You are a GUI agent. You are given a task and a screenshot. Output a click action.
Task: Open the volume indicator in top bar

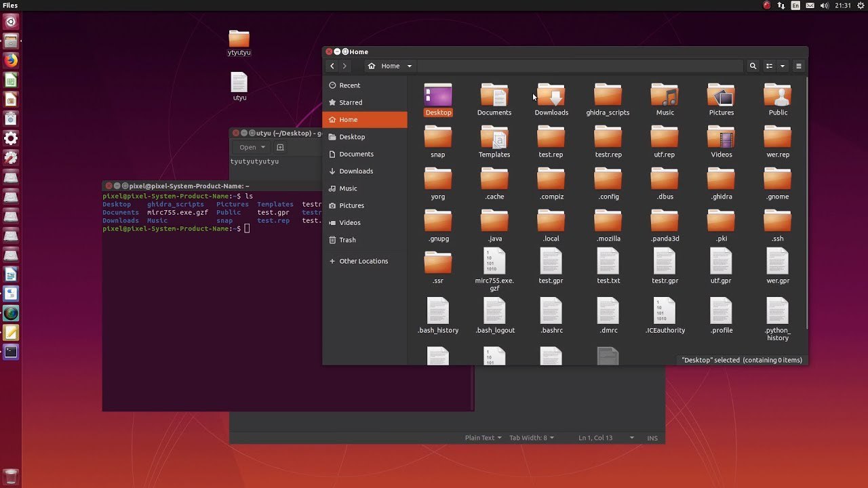[x=825, y=5]
